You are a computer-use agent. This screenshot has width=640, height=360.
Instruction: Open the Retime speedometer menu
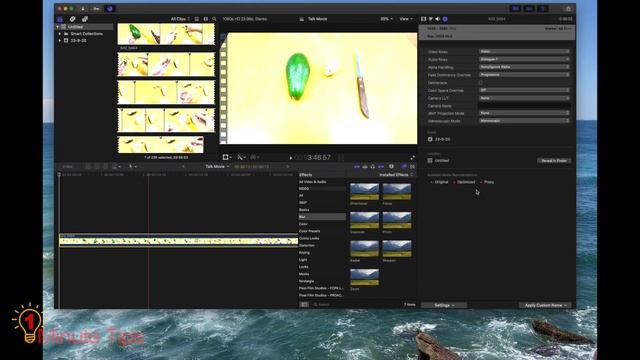[255, 157]
